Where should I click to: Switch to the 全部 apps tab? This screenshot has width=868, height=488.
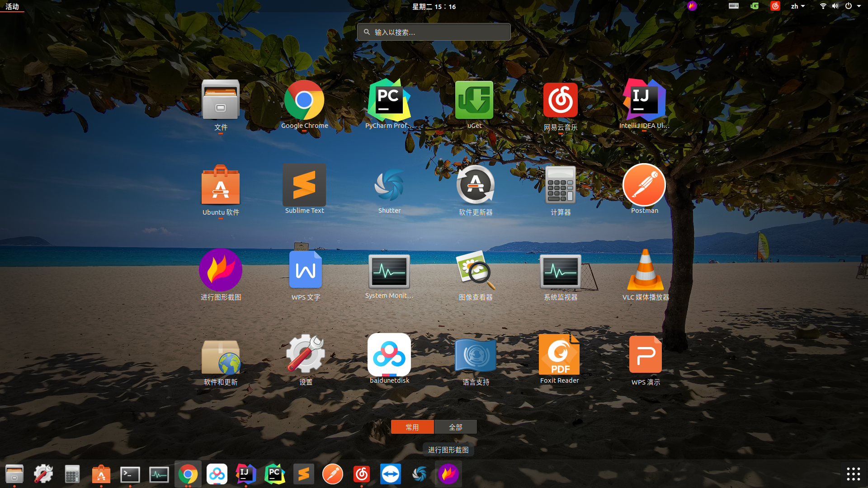point(456,427)
